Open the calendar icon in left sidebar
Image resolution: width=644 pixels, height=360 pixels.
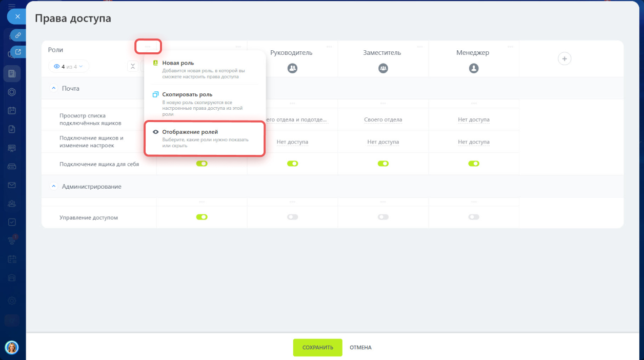12,110
